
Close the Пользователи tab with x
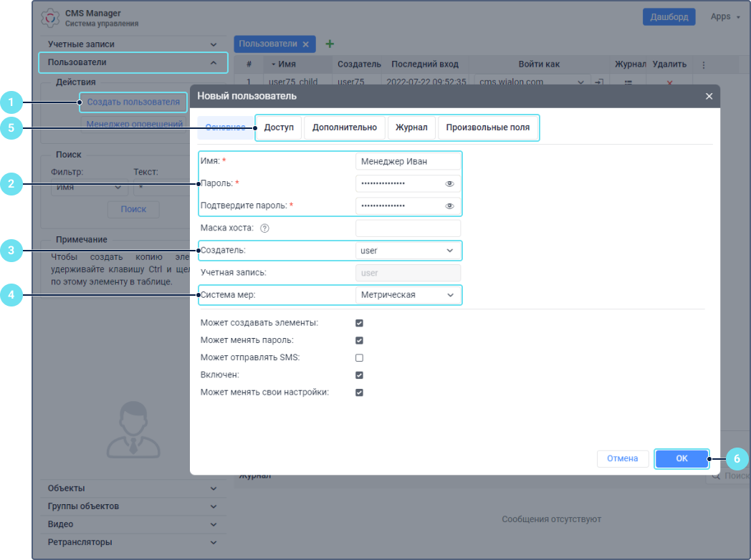[305, 44]
